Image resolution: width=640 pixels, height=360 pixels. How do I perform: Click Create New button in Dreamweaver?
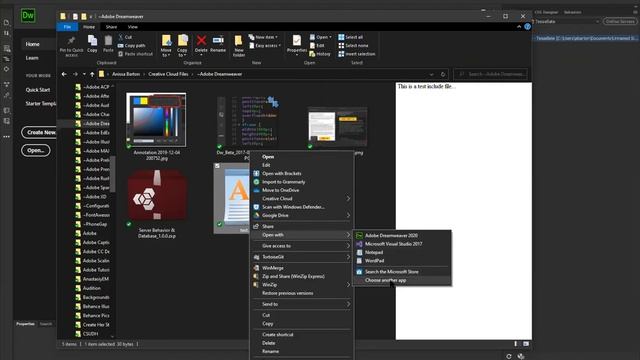click(39, 133)
